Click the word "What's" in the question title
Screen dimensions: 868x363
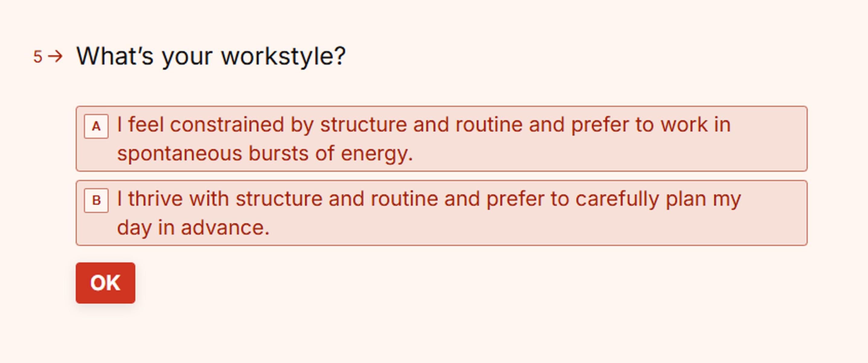pos(115,56)
